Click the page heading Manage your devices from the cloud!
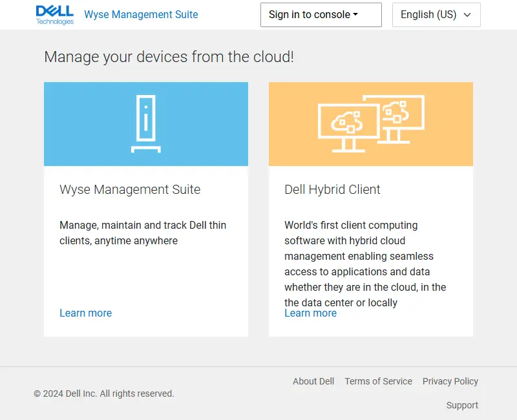This screenshot has height=420, width=517. point(169,57)
